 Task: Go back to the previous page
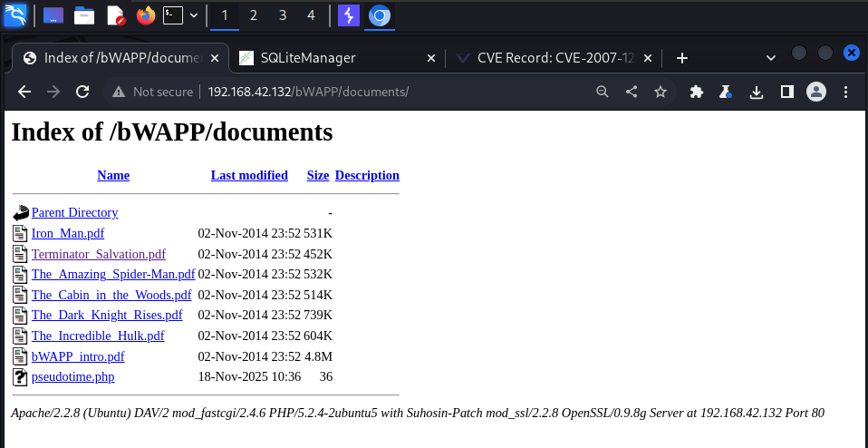(x=24, y=92)
